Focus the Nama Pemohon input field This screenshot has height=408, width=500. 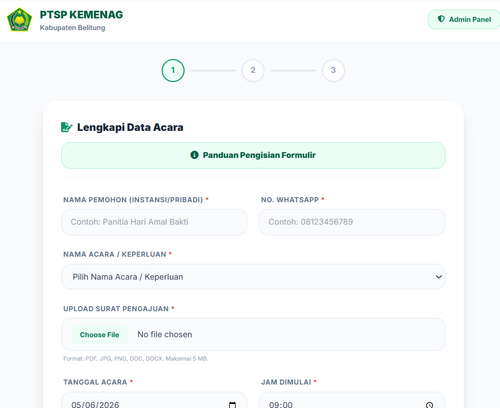tap(154, 222)
